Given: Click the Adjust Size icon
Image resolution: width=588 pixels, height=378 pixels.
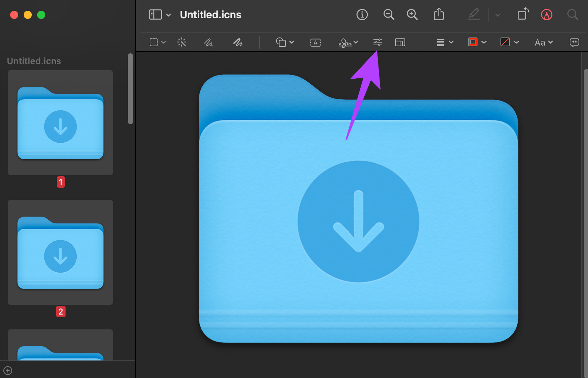Looking at the screenshot, I should pyautogui.click(x=400, y=42).
